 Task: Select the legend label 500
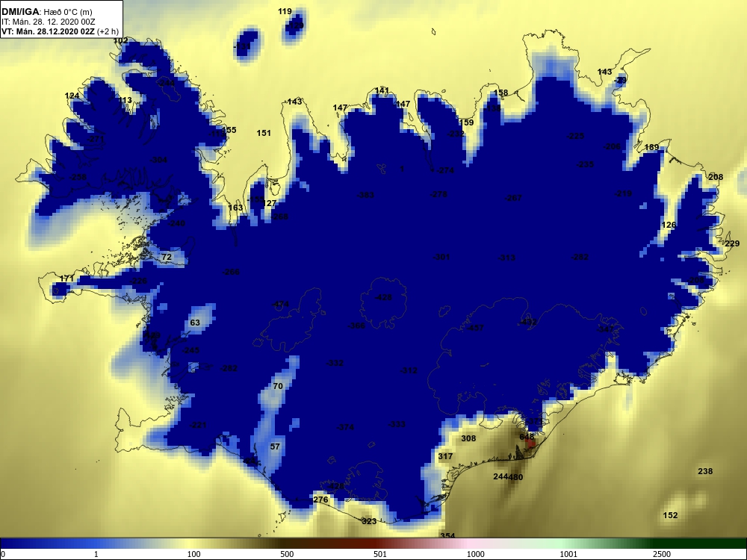[x=287, y=554]
